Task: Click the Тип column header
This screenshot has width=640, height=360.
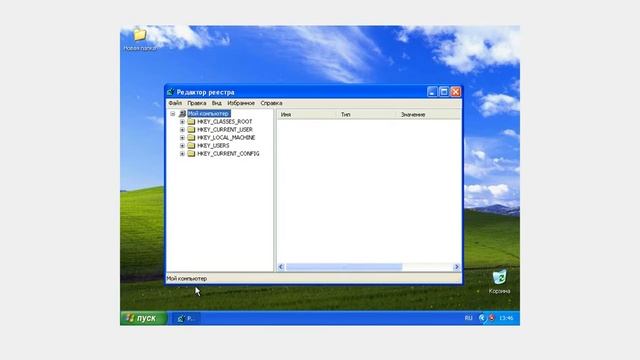Action: click(367, 115)
